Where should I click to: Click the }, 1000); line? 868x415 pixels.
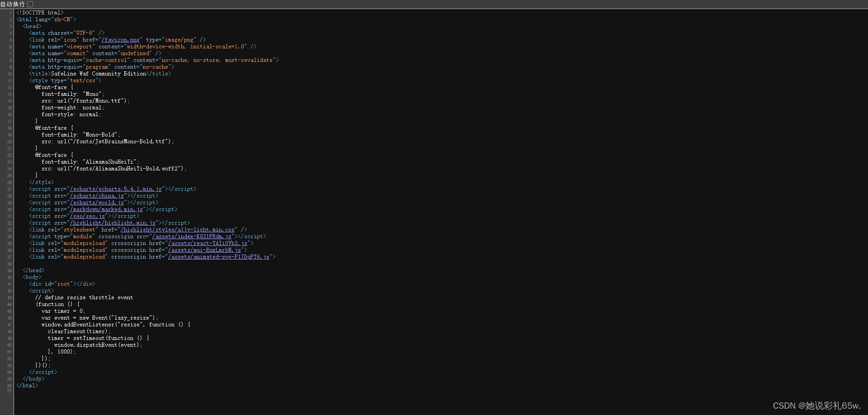click(62, 352)
